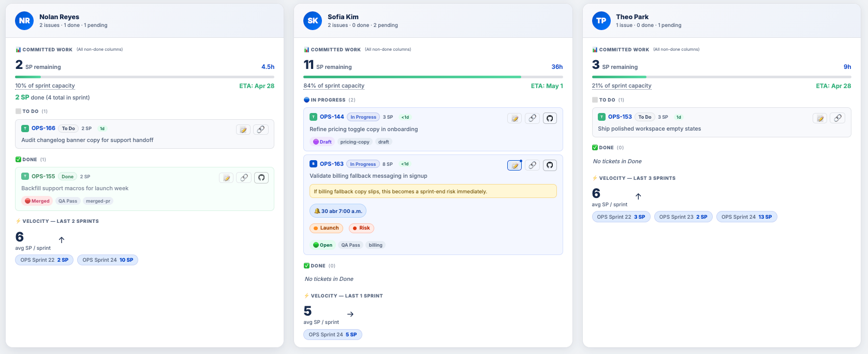Select OPS Sprint 22 2 SP chip
Image resolution: width=868 pixels, height=354 pixels.
tap(45, 260)
